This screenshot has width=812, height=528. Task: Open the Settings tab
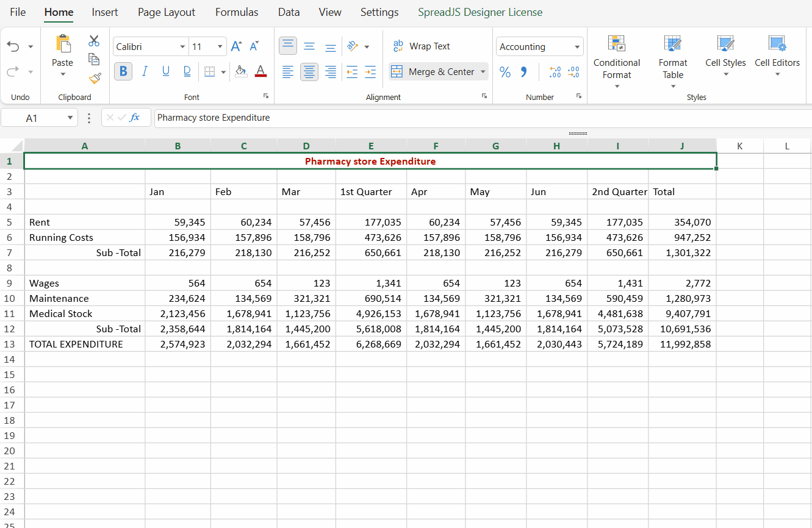379,12
